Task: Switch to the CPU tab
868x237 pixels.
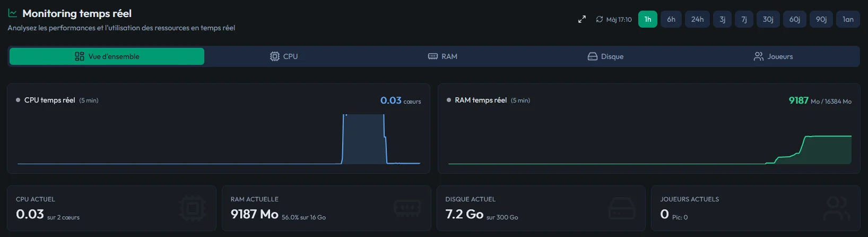Action: (284, 56)
